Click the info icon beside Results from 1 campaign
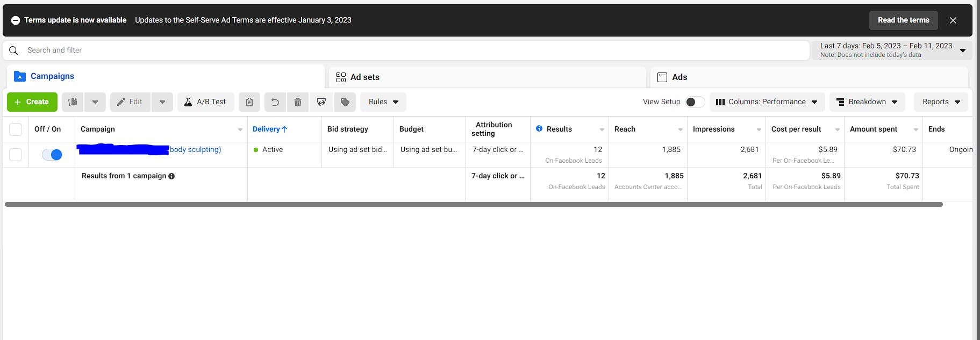The image size is (980, 340). [171, 176]
